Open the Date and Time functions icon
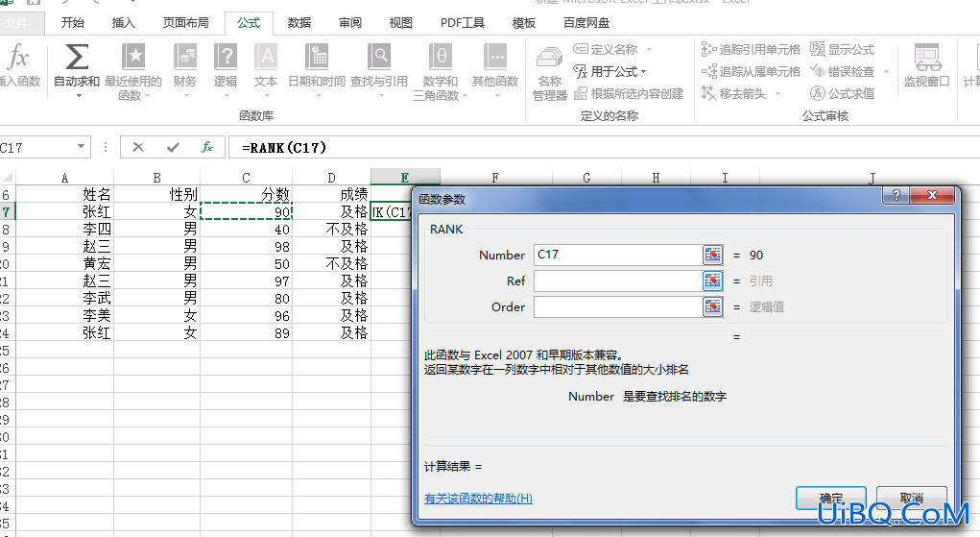Viewport: 980px width, 537px height. click(x=317, y=57)
